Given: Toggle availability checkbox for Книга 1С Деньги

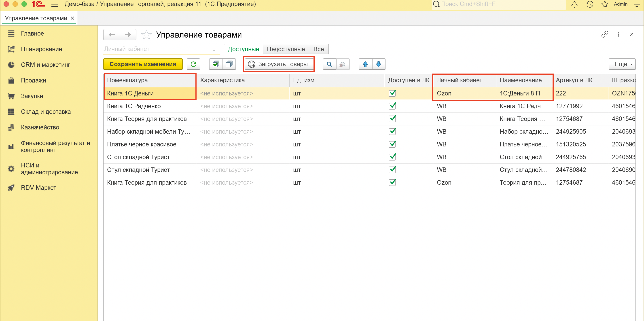Looking at the screenshot, I should [x=392, y=93].
